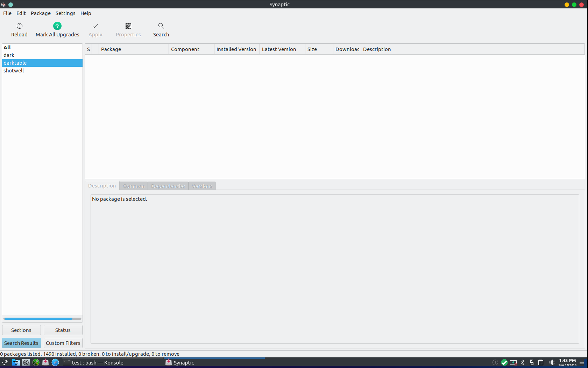Select the 'dark' search entry
Screen dimensions: 588x368
[9, 55]
